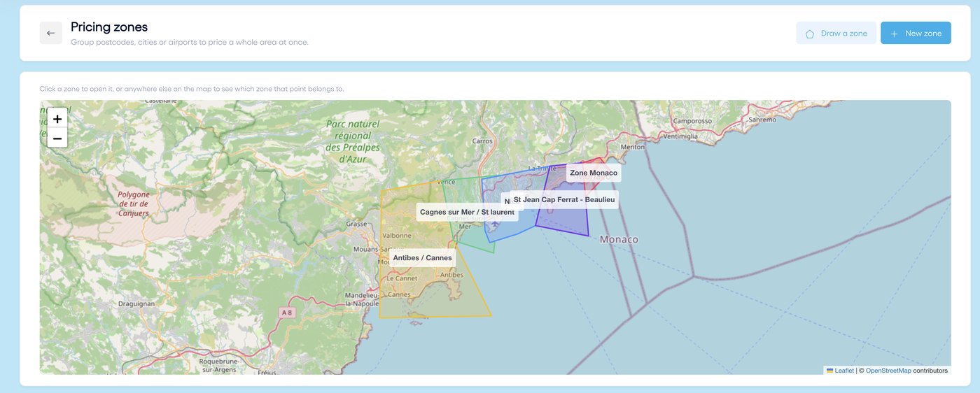Zoom in on the map
This screenshot has height=393, width=980.
pyautogui.click(x=57, y=119)
